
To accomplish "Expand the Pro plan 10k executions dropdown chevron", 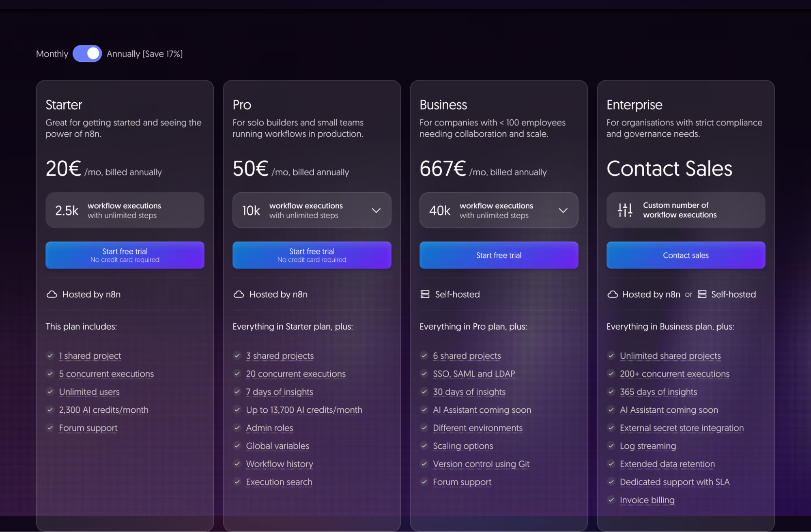I will 376,210.
